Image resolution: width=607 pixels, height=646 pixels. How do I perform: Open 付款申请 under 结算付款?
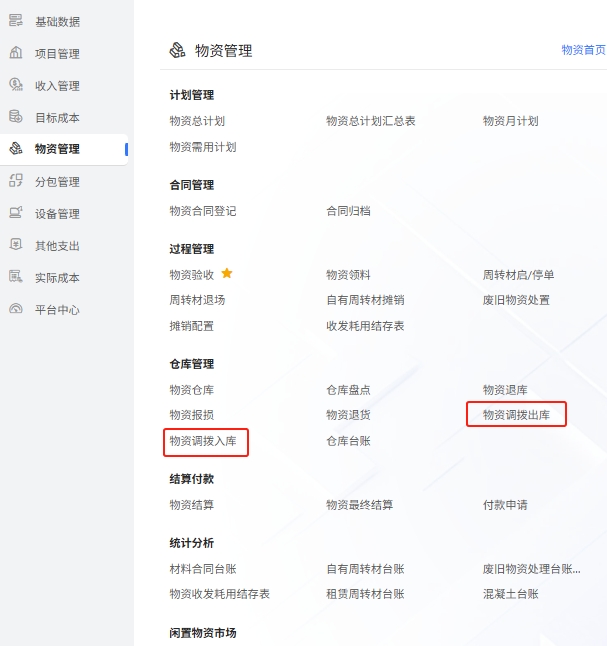(x=505, y=505)
